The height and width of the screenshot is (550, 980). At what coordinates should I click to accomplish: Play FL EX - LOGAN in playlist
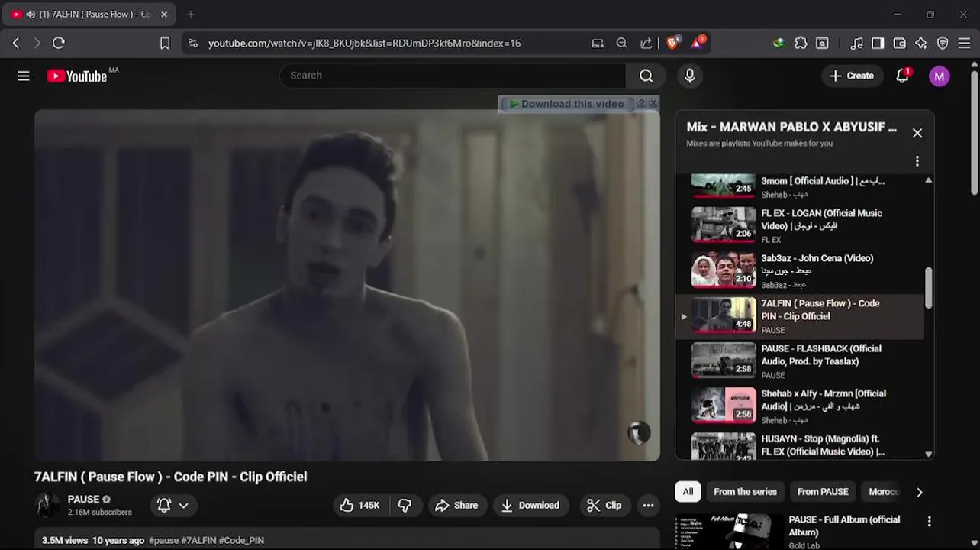(799, 226)
